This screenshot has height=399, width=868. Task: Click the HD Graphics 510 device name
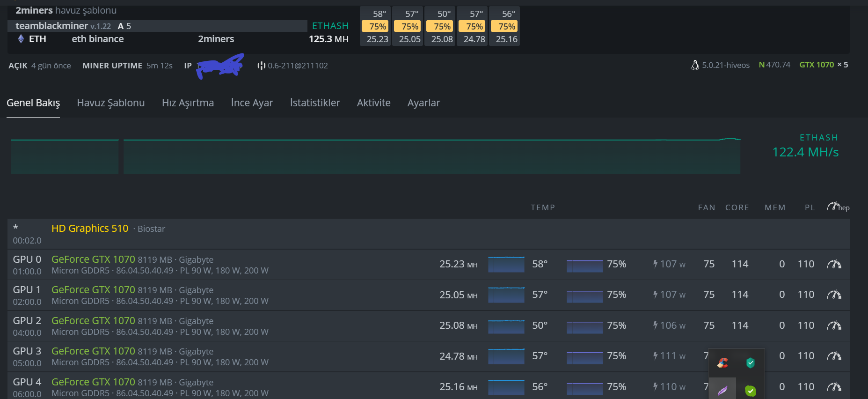pyautogui.click(x=90, y=229)
